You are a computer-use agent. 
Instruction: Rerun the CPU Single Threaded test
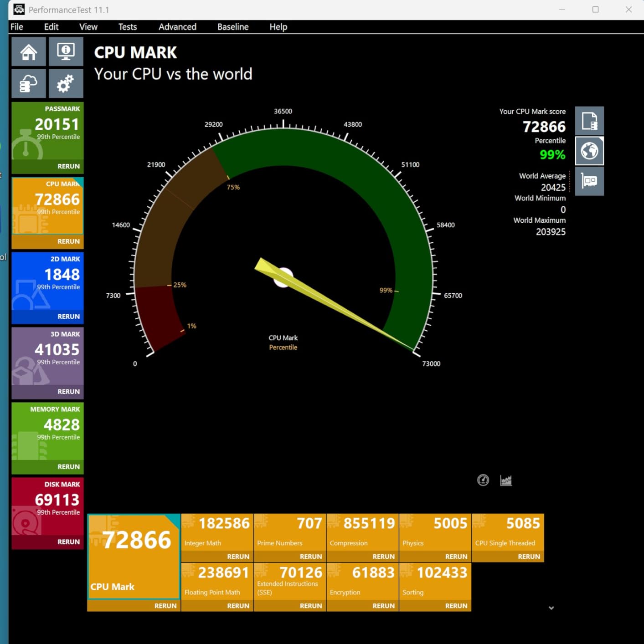pos(529,557)
